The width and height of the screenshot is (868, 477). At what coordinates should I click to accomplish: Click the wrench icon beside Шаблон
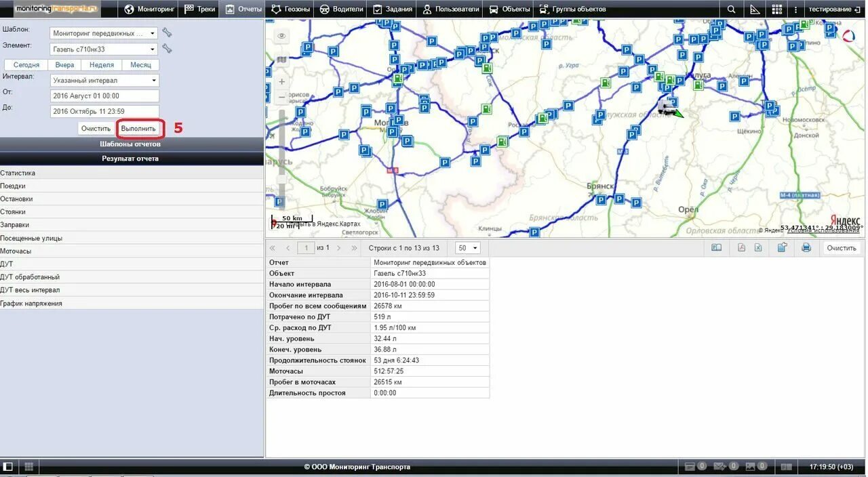[167, 33]
